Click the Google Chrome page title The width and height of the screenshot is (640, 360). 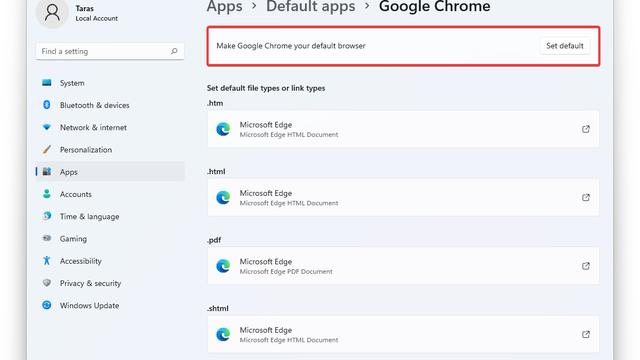point(434,6)
